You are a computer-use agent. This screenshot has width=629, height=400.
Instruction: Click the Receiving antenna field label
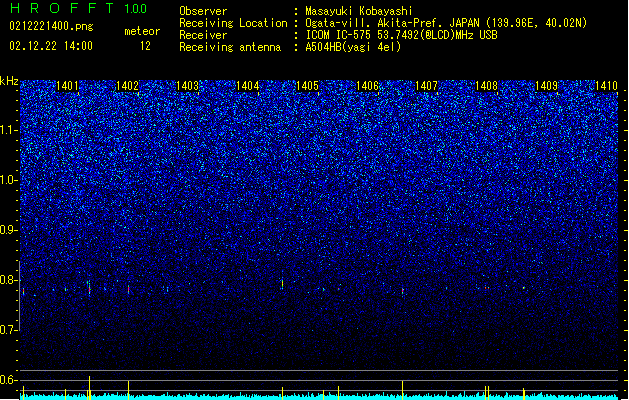point(230,47)
